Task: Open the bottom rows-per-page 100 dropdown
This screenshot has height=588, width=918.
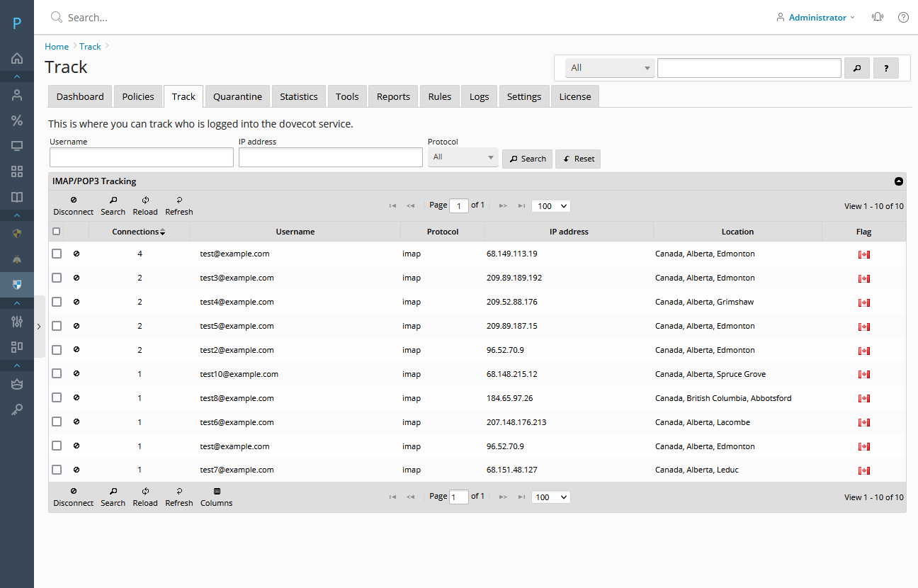Action: [x=551, y=497]
